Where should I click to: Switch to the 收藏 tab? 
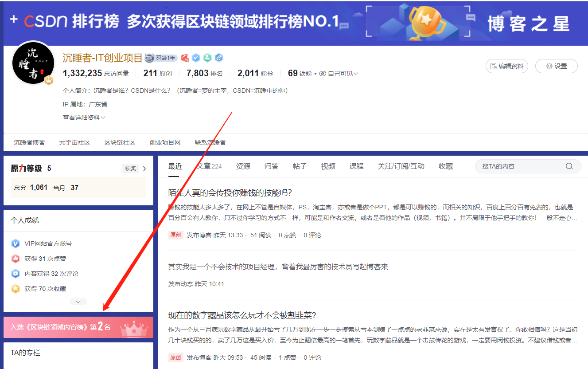tap(446, 166)
